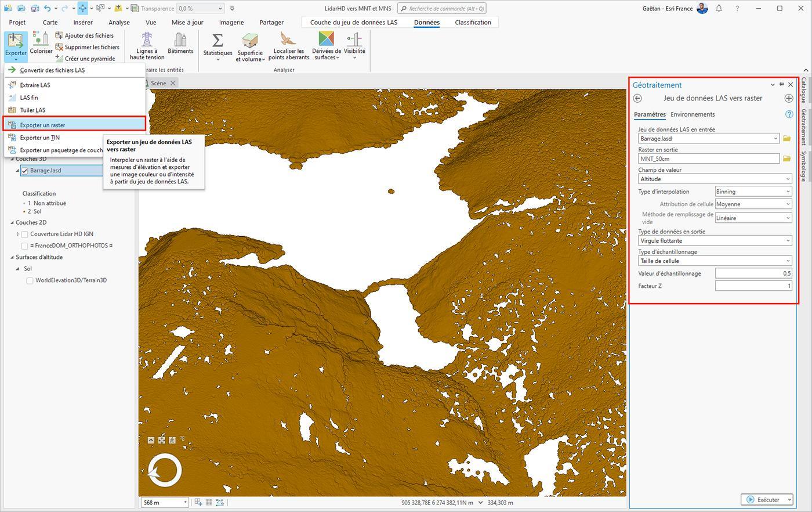Click the geoprocessing back arrow
812x512 pixels.
tap(638, 98)
